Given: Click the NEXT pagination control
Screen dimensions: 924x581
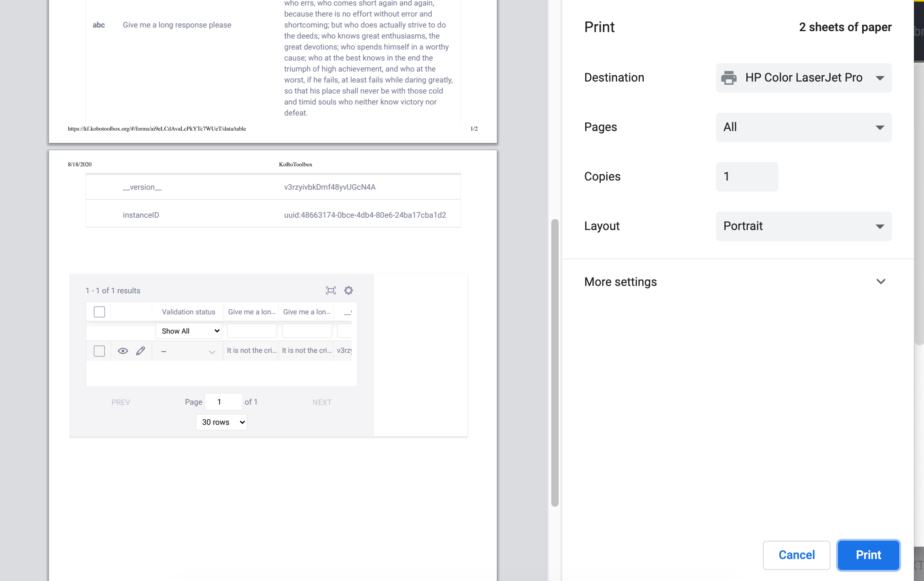Looking at the screenshot, I should coord(322,402).
